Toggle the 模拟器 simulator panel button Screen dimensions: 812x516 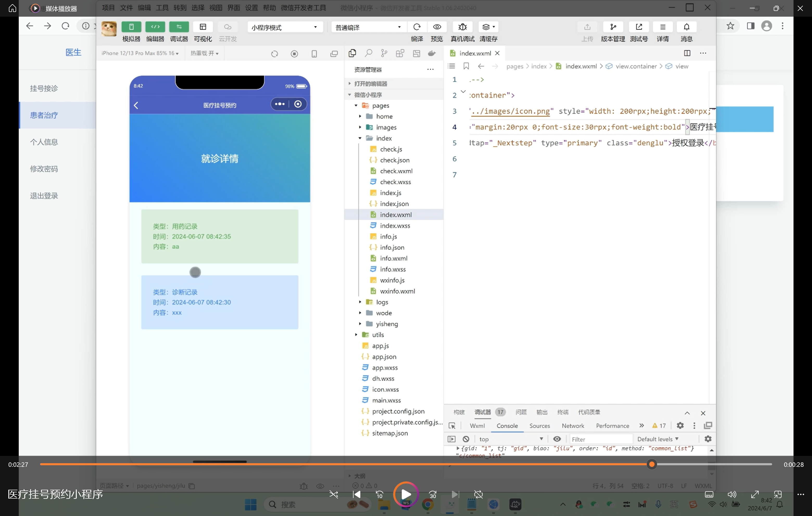[x=131, y=27]
